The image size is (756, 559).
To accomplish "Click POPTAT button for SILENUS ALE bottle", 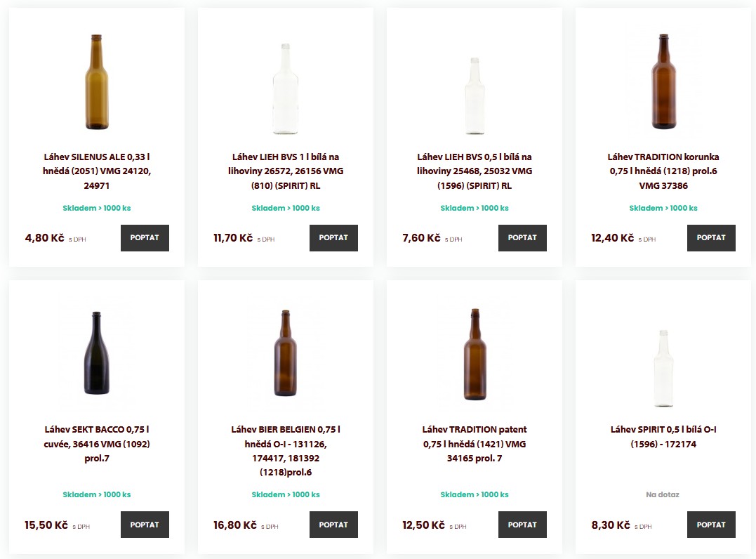I will (145, 238).
